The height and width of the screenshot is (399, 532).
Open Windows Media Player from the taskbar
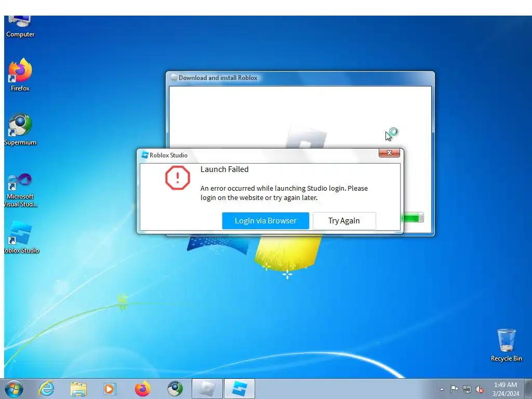click(x=109, y=389)
